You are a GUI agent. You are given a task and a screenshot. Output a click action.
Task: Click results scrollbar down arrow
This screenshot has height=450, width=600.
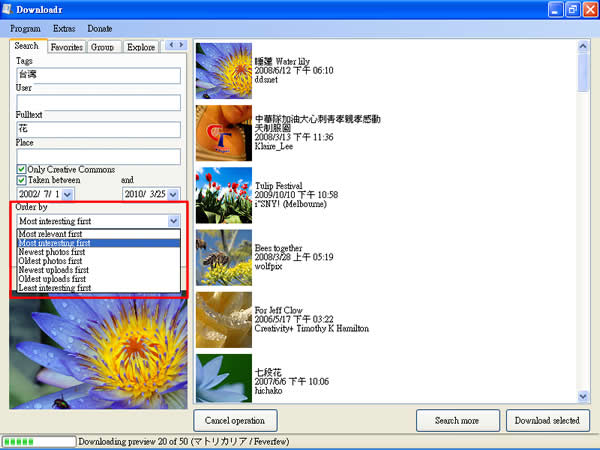[583, 396]
